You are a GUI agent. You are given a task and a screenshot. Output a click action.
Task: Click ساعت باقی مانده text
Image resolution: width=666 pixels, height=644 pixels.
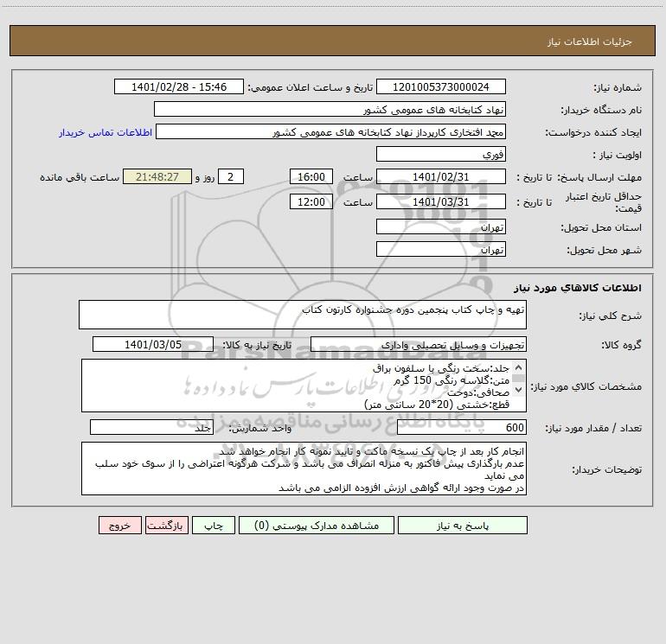[80, 177]
